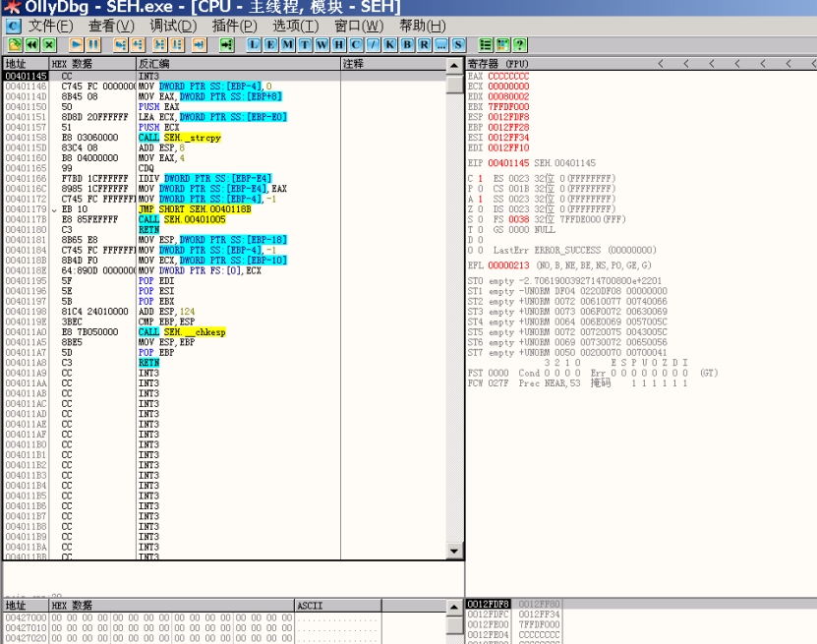Open Threads window with T button
The height and width of the screenshot is (644, 817).
(x=305, y=44)
